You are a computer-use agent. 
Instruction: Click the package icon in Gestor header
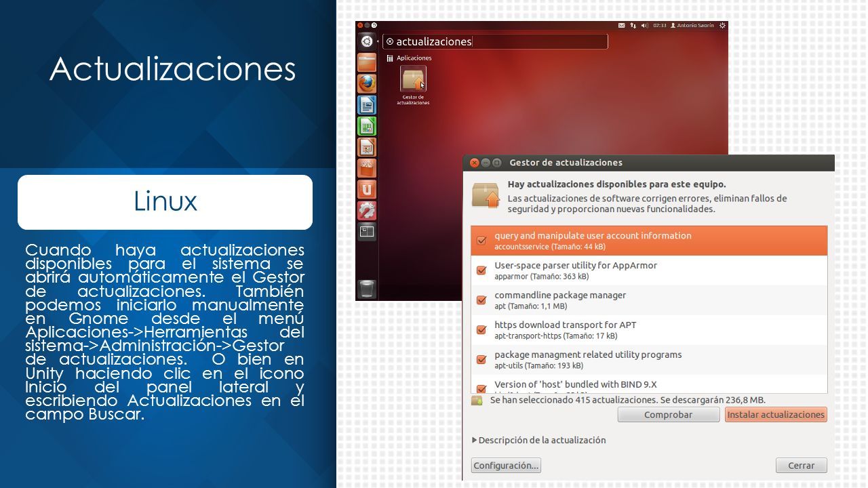click(x=486, y=195)
